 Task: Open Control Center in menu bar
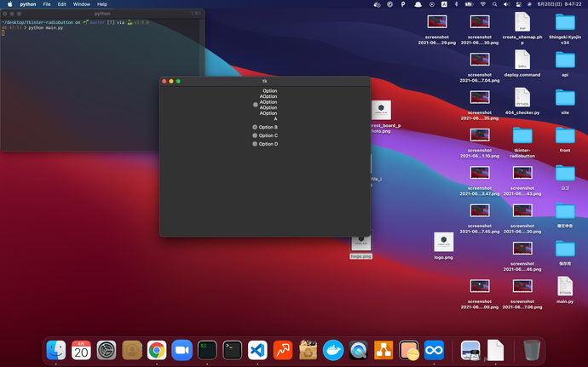519,4
